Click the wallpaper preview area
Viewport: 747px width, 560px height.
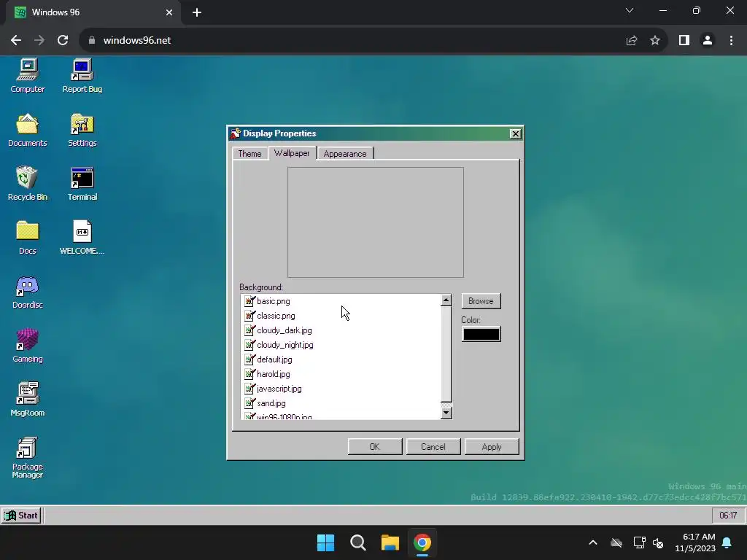(x=376, y=222)
